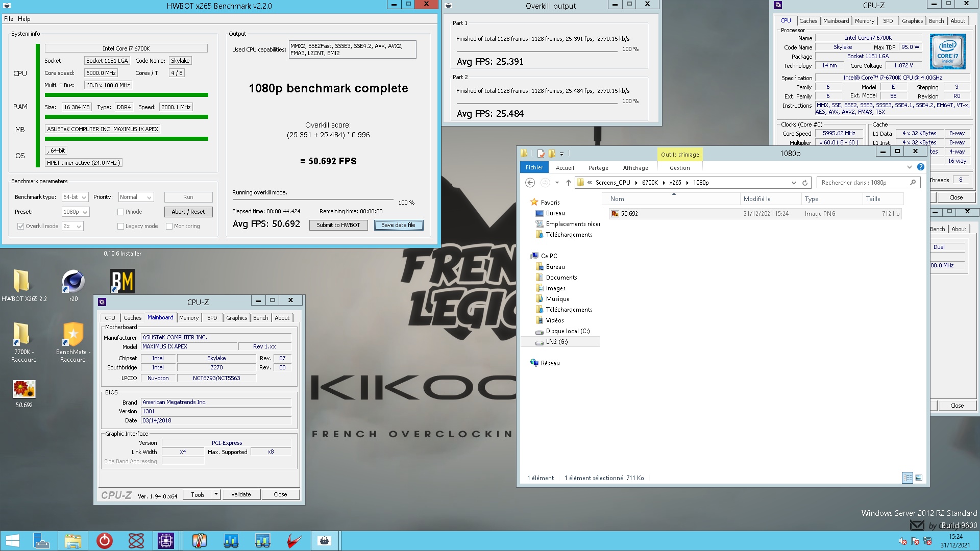
Task: Open the File menu in HWBOT x265
Action: pos(9,19)
